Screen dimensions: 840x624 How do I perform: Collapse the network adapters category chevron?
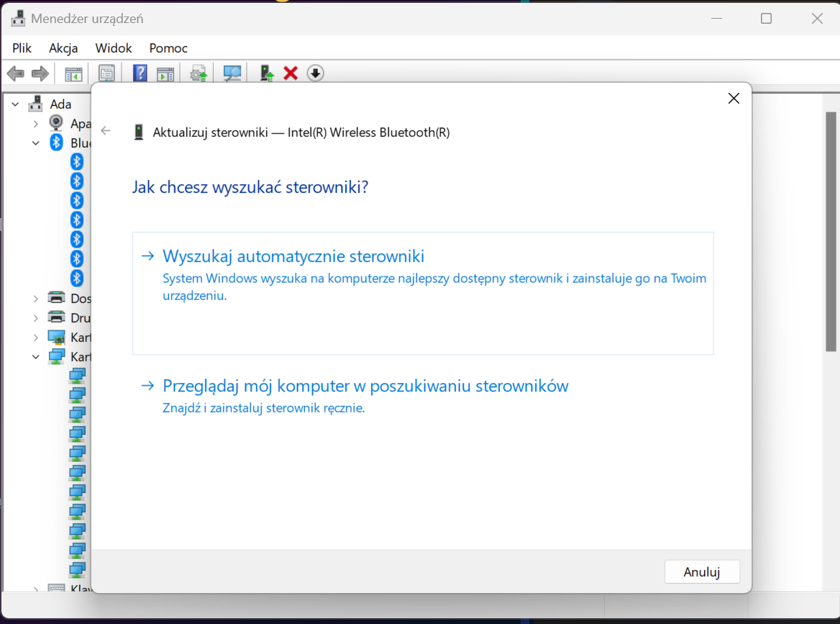(x=36, y=357)
